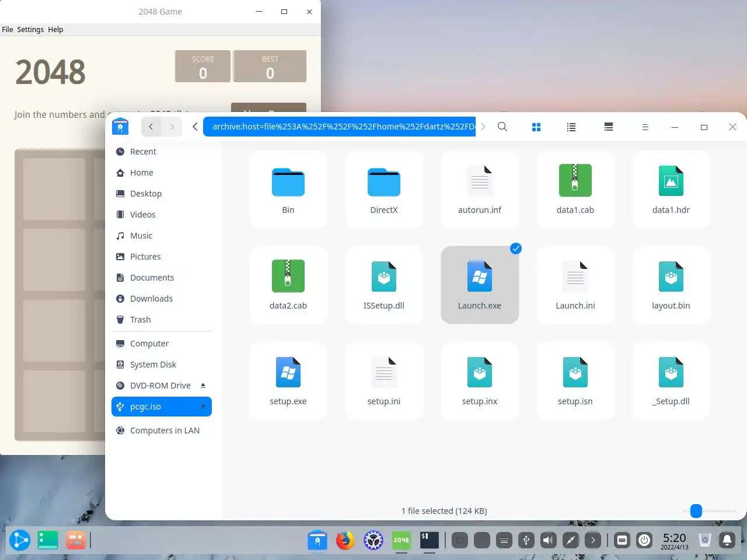Open the File menu in 2048 Game
This screenshot has width=747, height=560.
click(8, 29)
